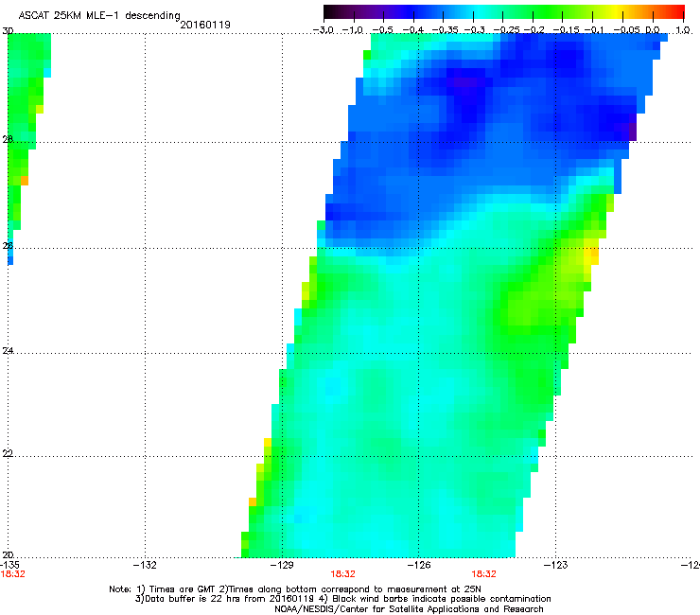
Task: Select the latitude label 24
Action: click(x=8, y=351)
